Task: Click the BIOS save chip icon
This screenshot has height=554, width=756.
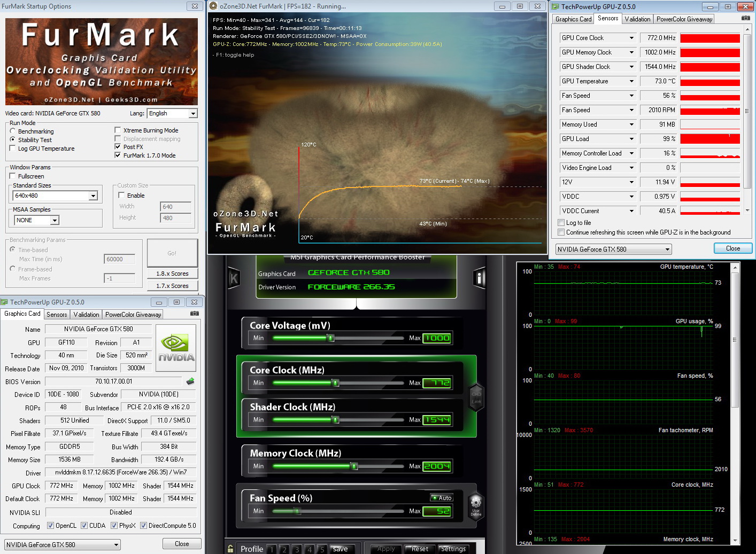Action: [190, 381]
